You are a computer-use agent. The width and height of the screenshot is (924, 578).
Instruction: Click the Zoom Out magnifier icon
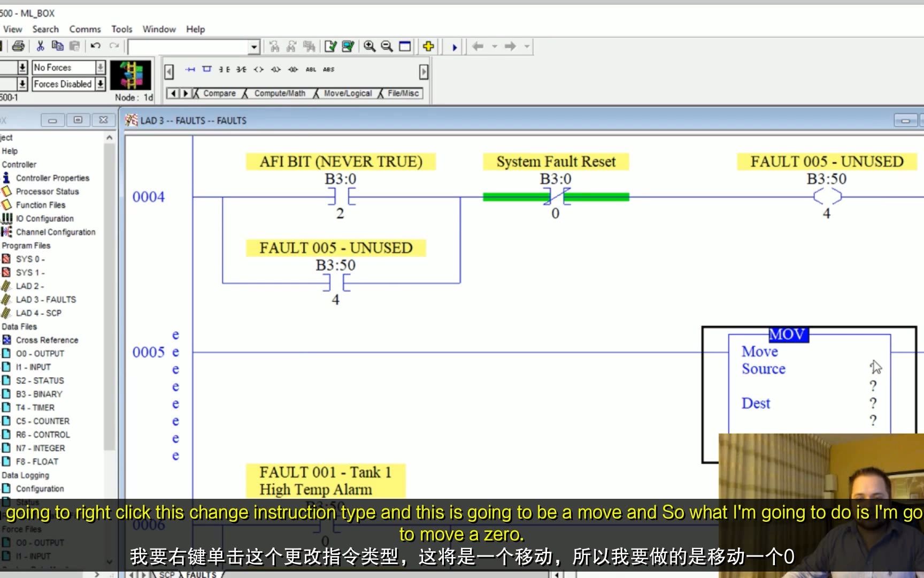[386, 46]
